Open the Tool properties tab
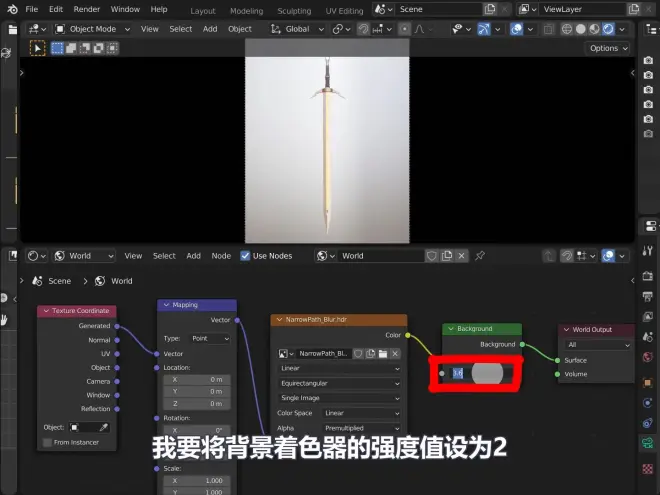The width and height of the screenshot is (660, 495). (x=647, y=251)
